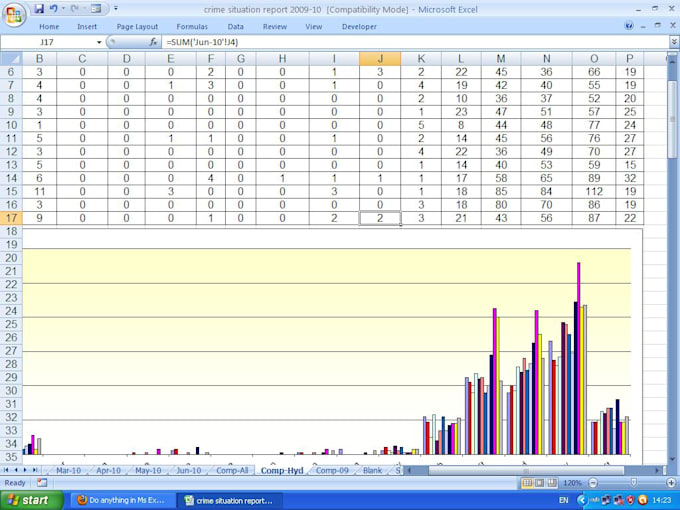This screenshot has width=680, height=510.
Task: Click the horizontal scrollbar thumb
Action: [526, 470]
